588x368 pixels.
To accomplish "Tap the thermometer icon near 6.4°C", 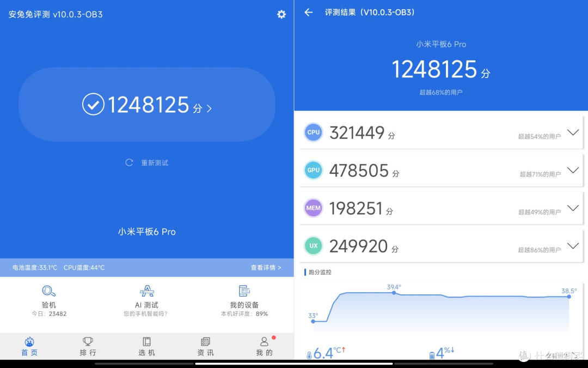I will pos(309,355).
